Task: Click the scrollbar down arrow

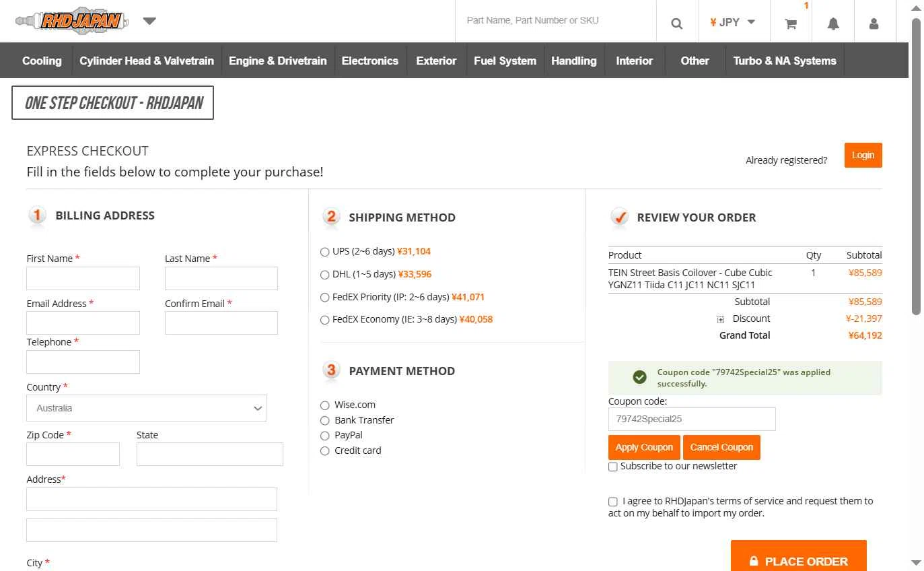Action: pos(916,562)
